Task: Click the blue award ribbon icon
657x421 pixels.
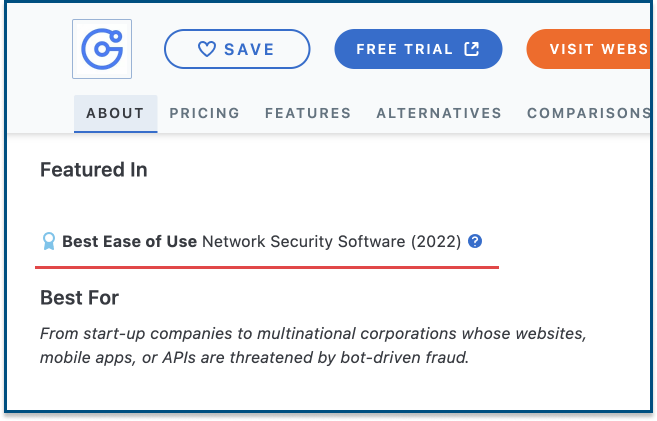Action: click(x=49, y=241)
